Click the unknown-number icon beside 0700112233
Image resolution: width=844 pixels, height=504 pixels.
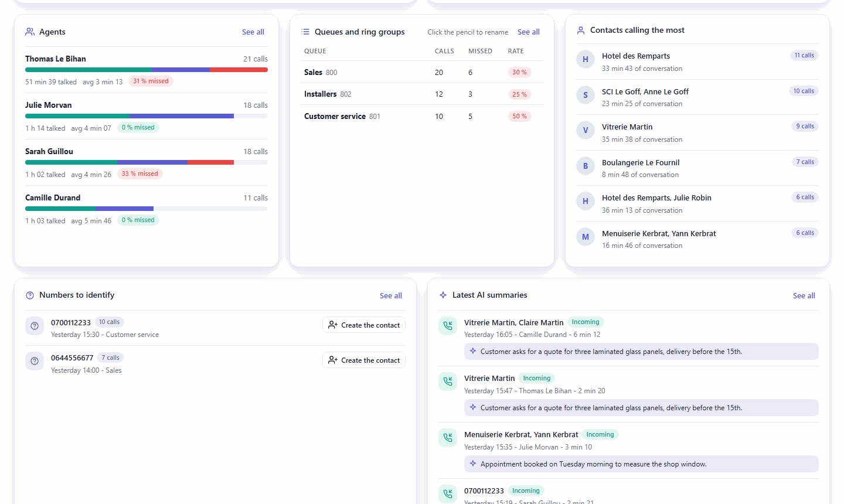click(35, 326)
